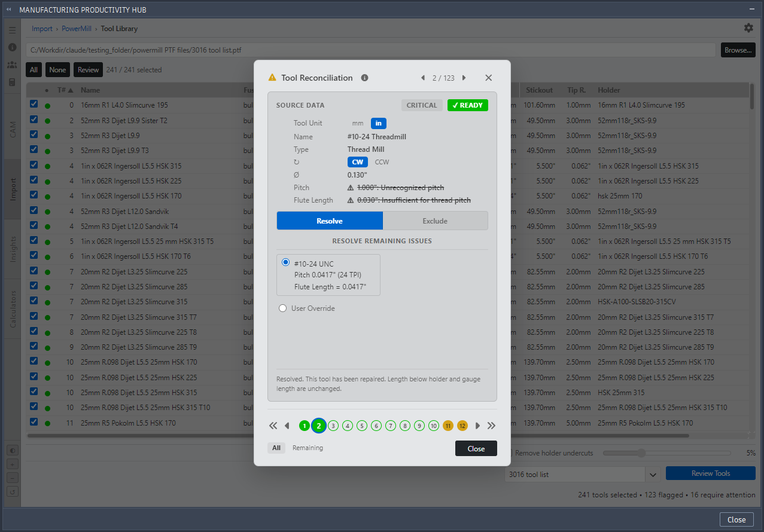Viewport: 764px width, 532px height.
Task: Click the Browse... button
Action: [738, 50]
